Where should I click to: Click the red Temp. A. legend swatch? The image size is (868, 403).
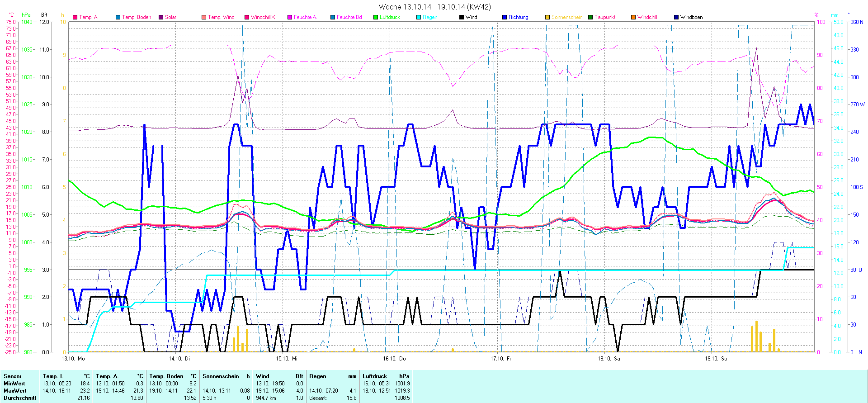coord(75,17)
